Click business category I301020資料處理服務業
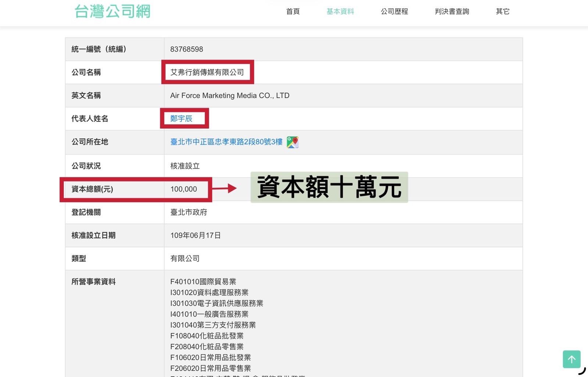 [x=209, y=292]
